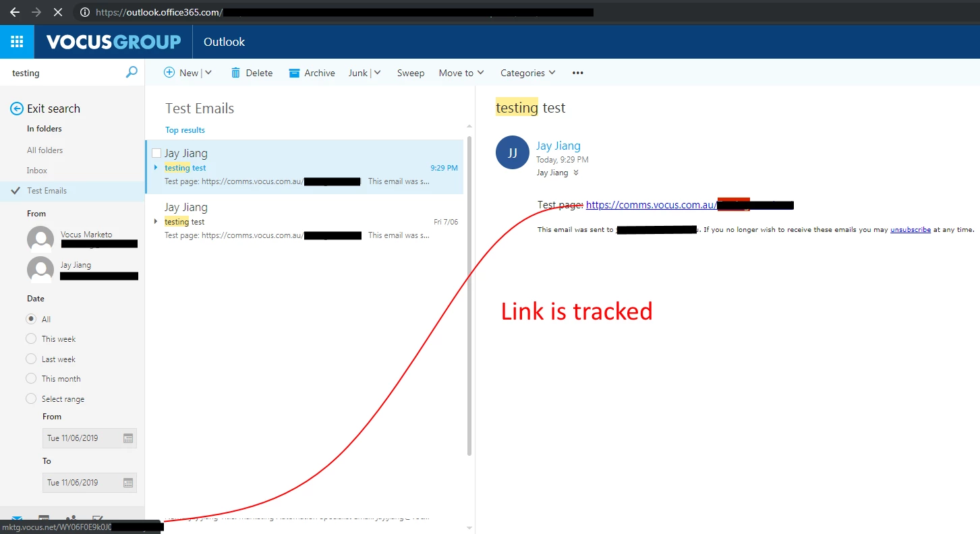The width and height of the screenshot is (980, 534).
Task: Open the Office 365 app launcher waffle
Action: click(17, 42)
